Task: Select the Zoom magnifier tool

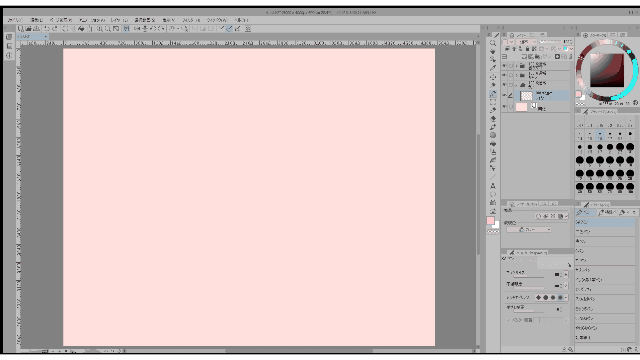Action: pyautogui.click(x=493, y=43)
